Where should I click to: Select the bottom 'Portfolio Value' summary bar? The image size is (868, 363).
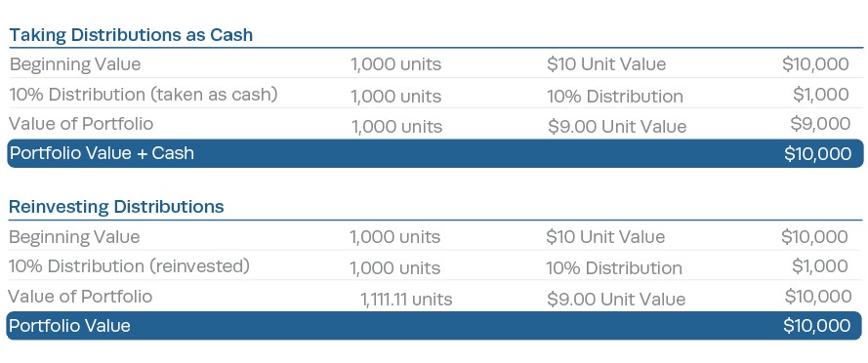click(x=434, y=325)
